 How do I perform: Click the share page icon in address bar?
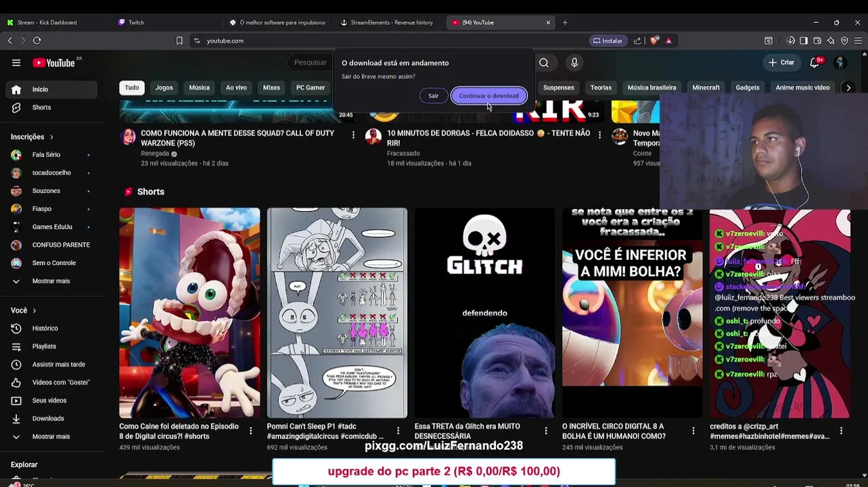click(x=637, y=41)
